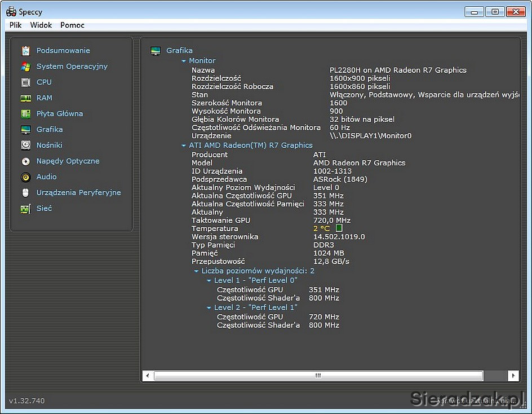Image resolution: width=532 pixels, height=414 pixels.
Task: Open the Plik menu
Action: 16,25
